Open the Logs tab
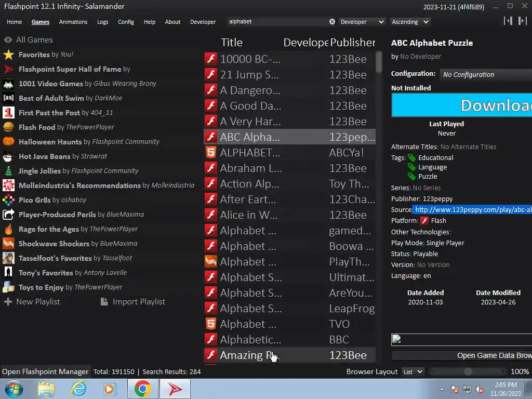 pyautogui.click(x=102, y=22)
